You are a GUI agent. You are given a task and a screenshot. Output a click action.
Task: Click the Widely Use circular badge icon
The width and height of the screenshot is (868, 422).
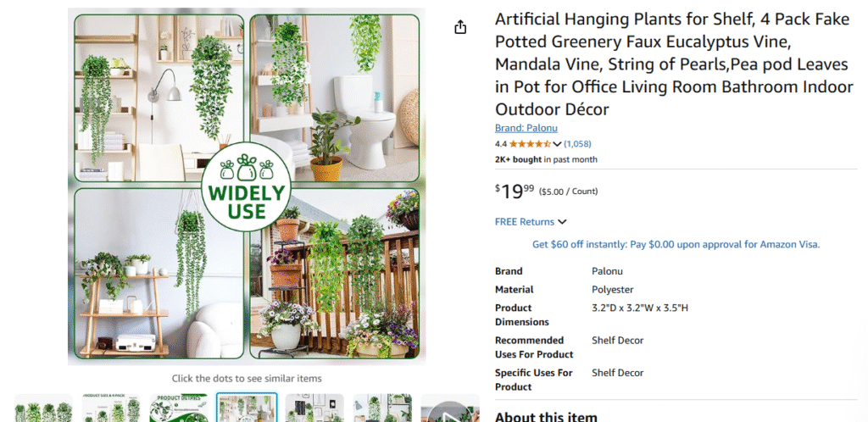coord(246,187)
